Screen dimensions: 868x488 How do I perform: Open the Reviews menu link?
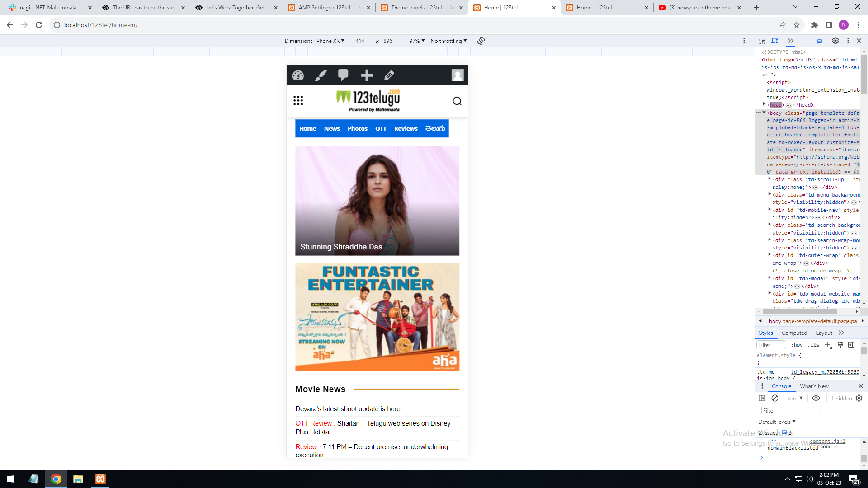pyautogui.click(x=406, y=128)
